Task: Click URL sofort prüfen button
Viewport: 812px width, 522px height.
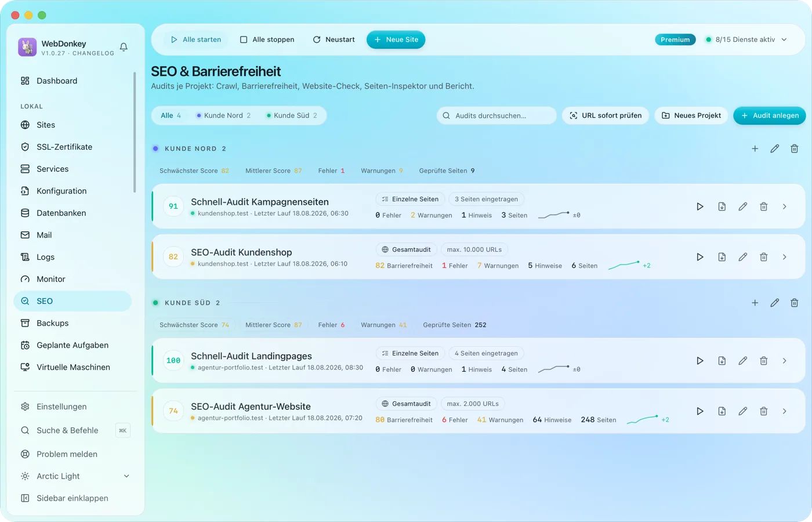Action: tap(606, 115)
